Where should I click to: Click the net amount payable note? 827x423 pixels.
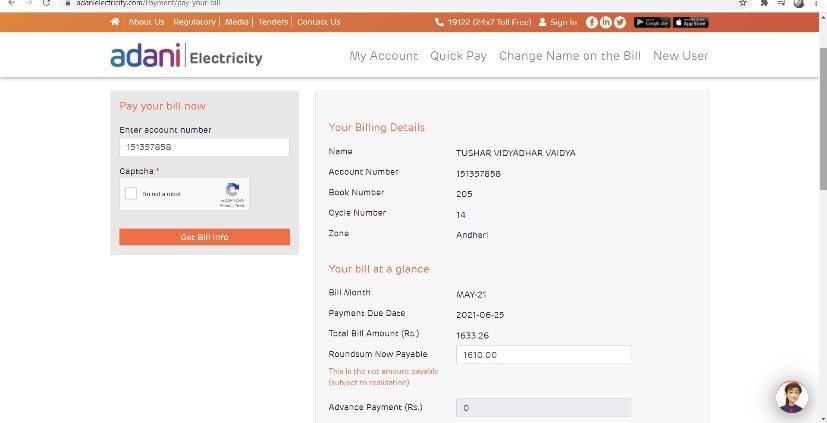click(x=383, y=377)
